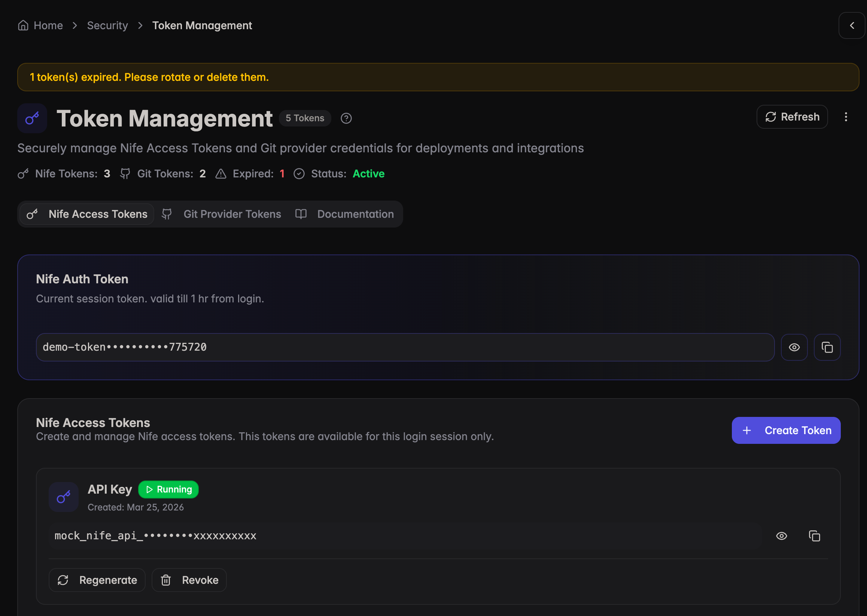Click the expired token warning banner
The image size is (867, 616).
point(438,77)
